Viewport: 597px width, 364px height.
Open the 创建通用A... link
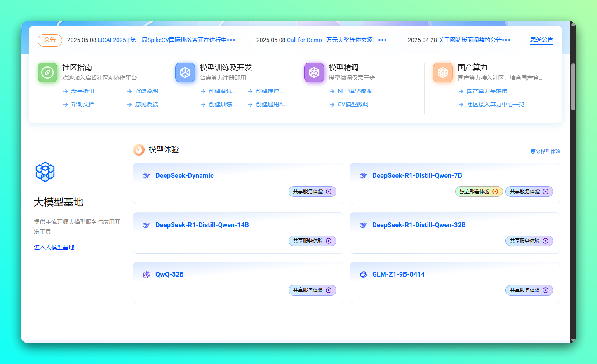271,105
